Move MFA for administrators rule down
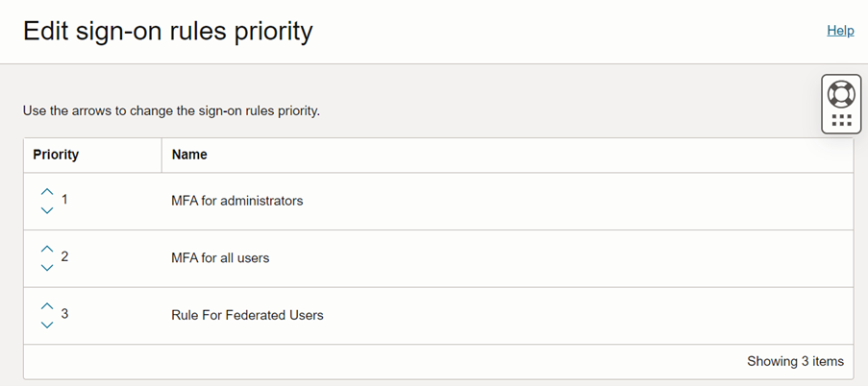The image size is (868, 386). pyautogui.click(x=47, y=210)
